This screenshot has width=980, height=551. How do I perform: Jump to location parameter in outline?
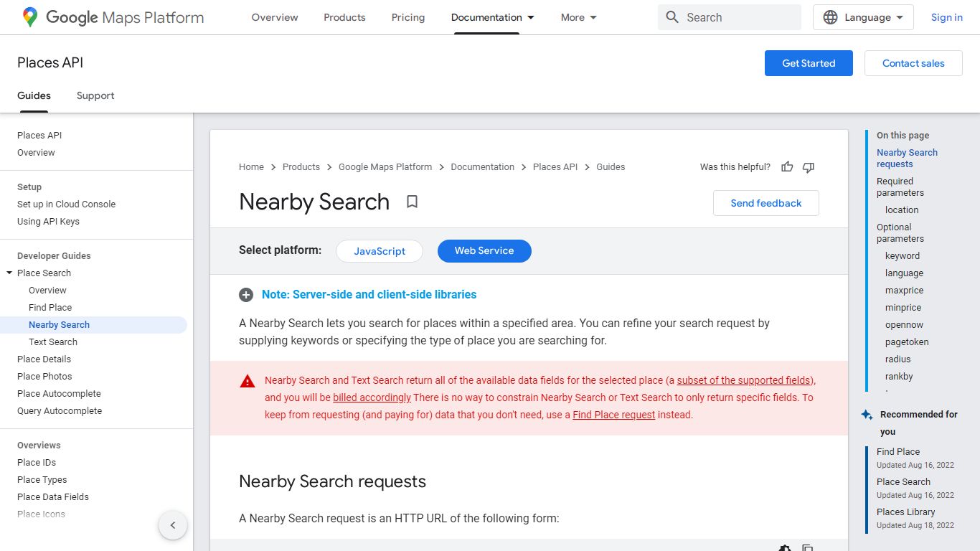pos(902,209)
